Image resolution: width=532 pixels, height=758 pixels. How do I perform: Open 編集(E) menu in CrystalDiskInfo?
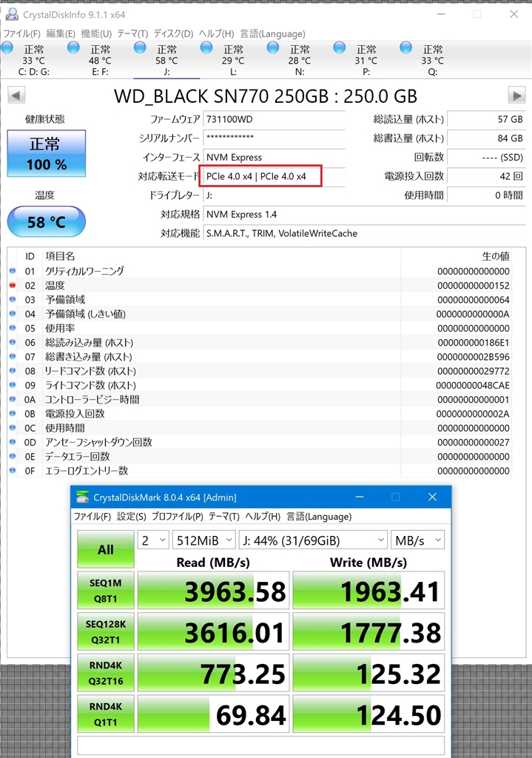pyautogui.click(x=61, y=34)
